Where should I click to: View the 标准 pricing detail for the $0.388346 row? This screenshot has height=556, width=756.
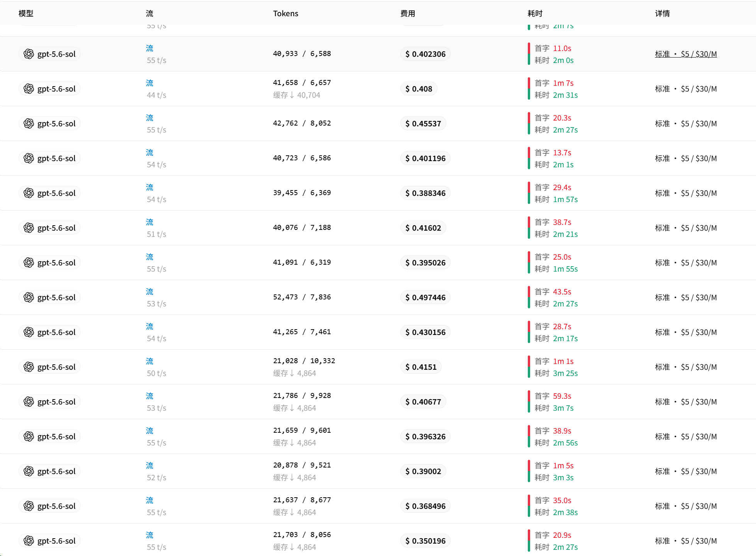point(686,193)
